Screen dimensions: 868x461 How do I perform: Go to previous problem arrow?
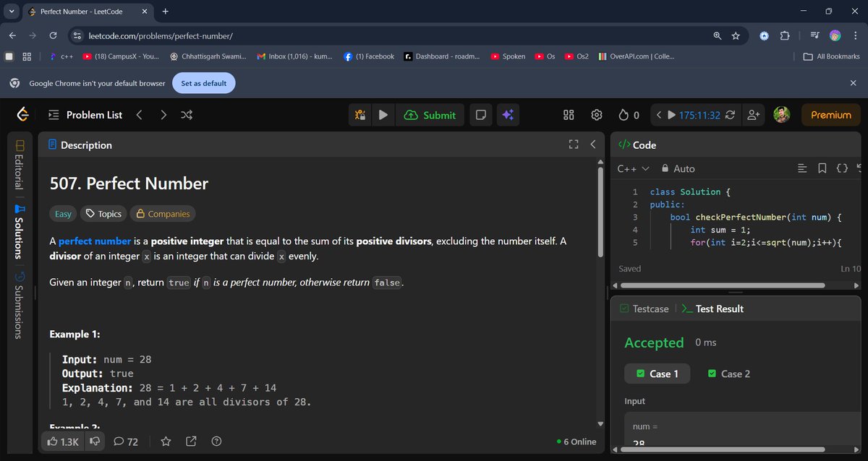[x=140, y=115]
